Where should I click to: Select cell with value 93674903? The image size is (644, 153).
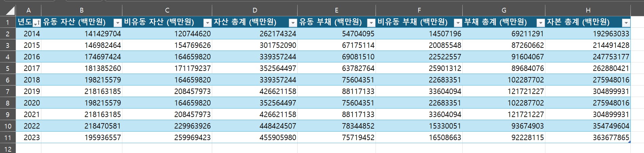[504, 126]
